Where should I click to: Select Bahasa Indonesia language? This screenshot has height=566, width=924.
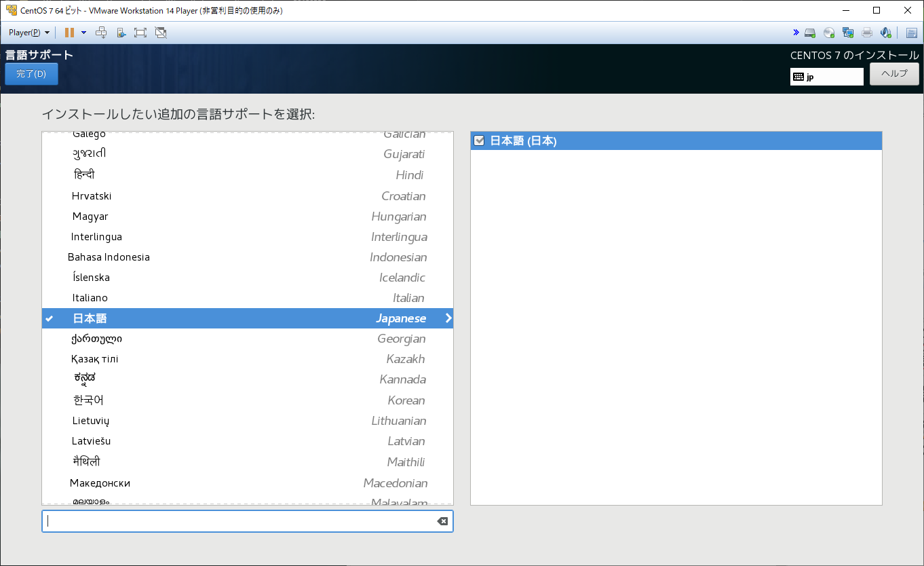(248, 257)
